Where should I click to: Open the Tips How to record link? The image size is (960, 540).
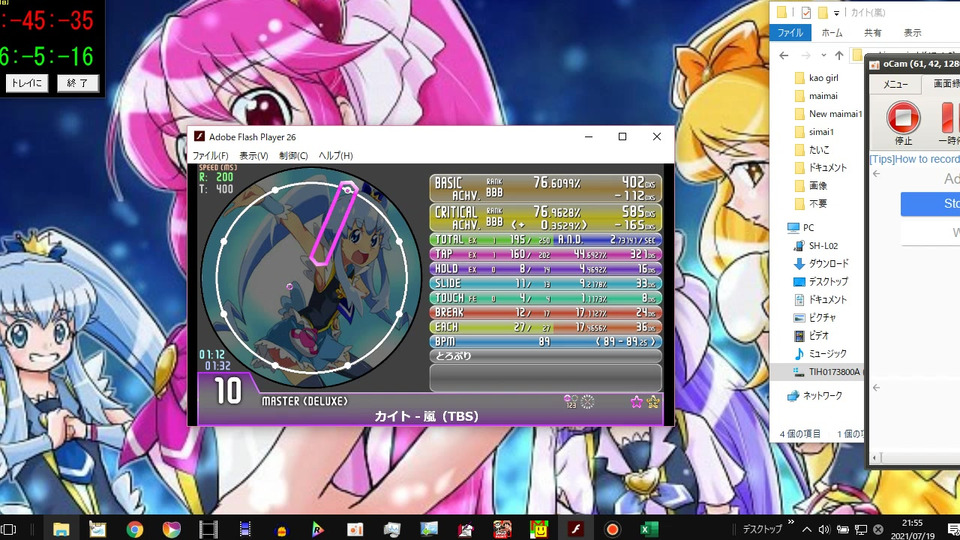click(915, 159)
